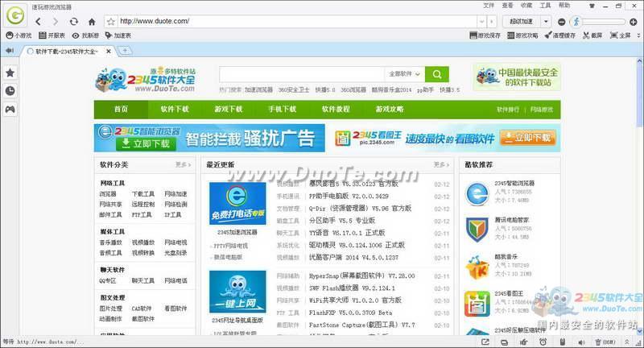Click the 酷我音乐 app icon
This screenshot has width=644, height=348.
[477, 267]
